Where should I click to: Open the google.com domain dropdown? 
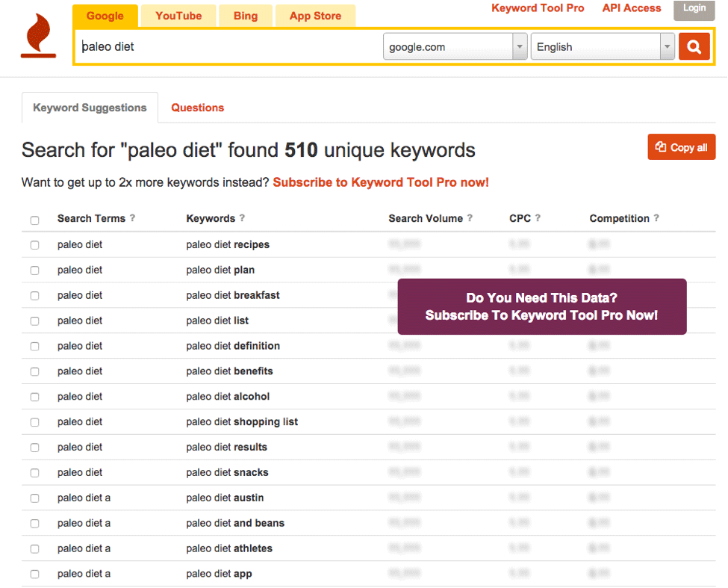pyautogui.click(x=455, y=46)
